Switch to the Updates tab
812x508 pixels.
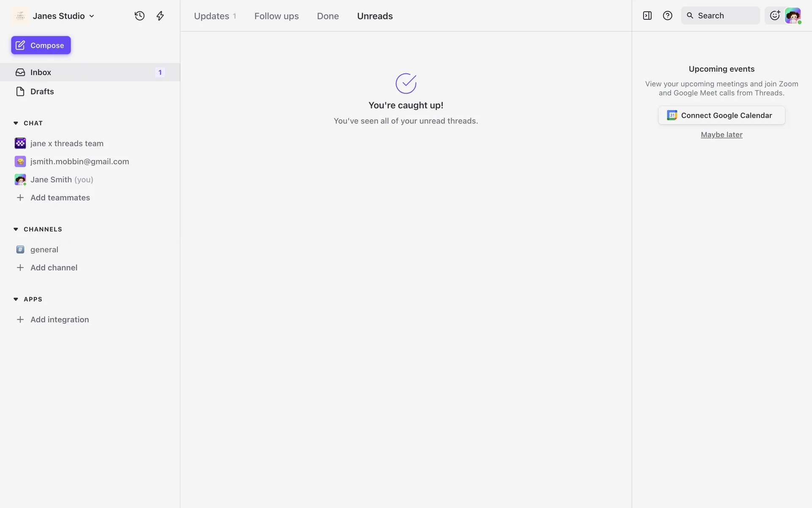coord(211,16)
